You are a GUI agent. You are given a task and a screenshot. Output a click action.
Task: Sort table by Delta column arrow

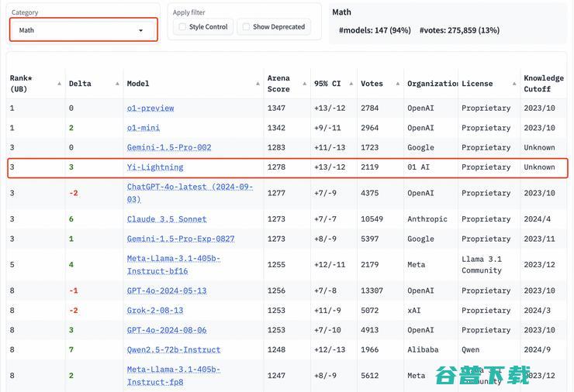point(117,84)
